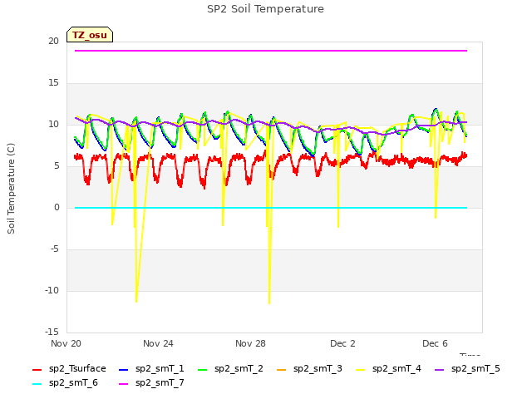Click the cyan sp2_smT_6 legend swatch
The height and width of the screenshot is (399, 532).
click(37, 384)
